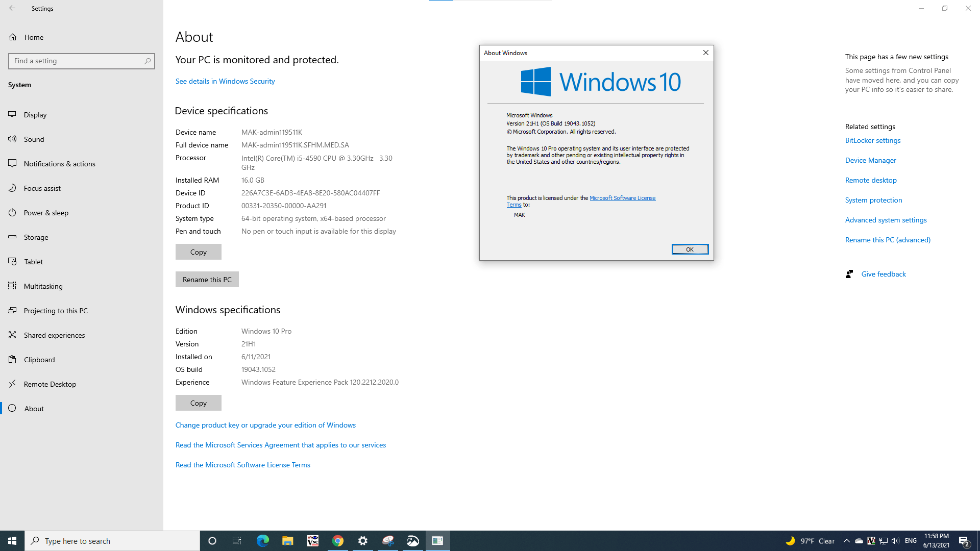This screenshot has width=980, height=551.
Task: Read the Microsoft Services Agreement link
Action: coord(281,445)
